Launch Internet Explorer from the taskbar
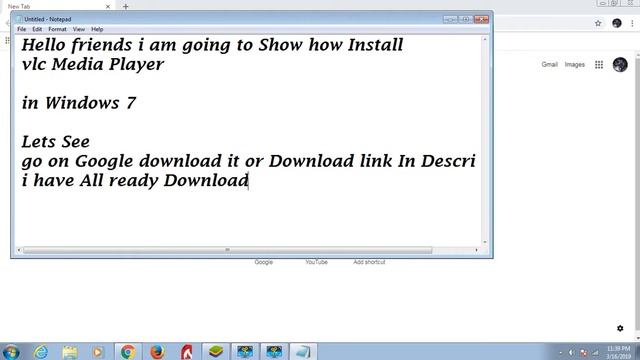The height and width of the screenshot is (360, 640). coord(40,352)
